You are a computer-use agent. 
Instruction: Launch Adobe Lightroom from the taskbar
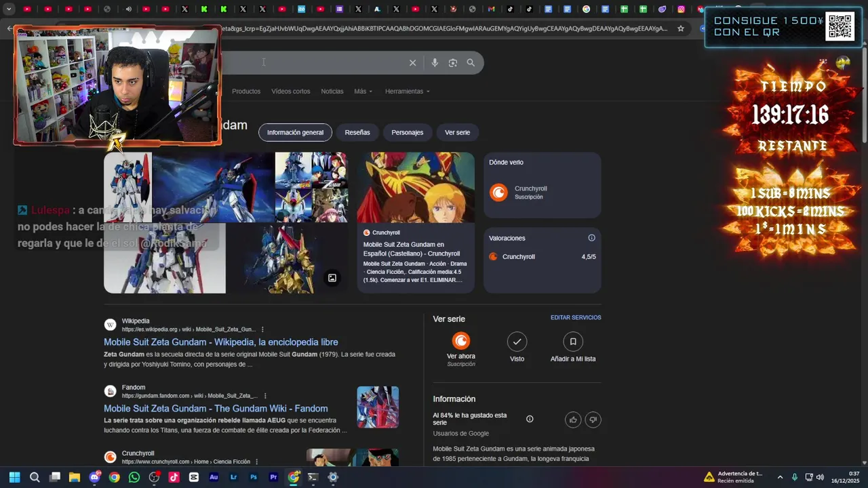click(234, 477)
